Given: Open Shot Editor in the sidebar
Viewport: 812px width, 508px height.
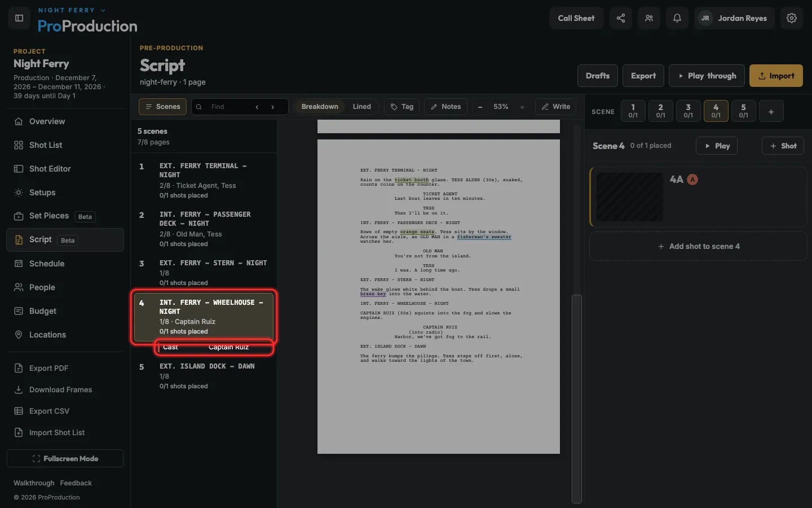Looking at the screenshot, I should point(65,169).
